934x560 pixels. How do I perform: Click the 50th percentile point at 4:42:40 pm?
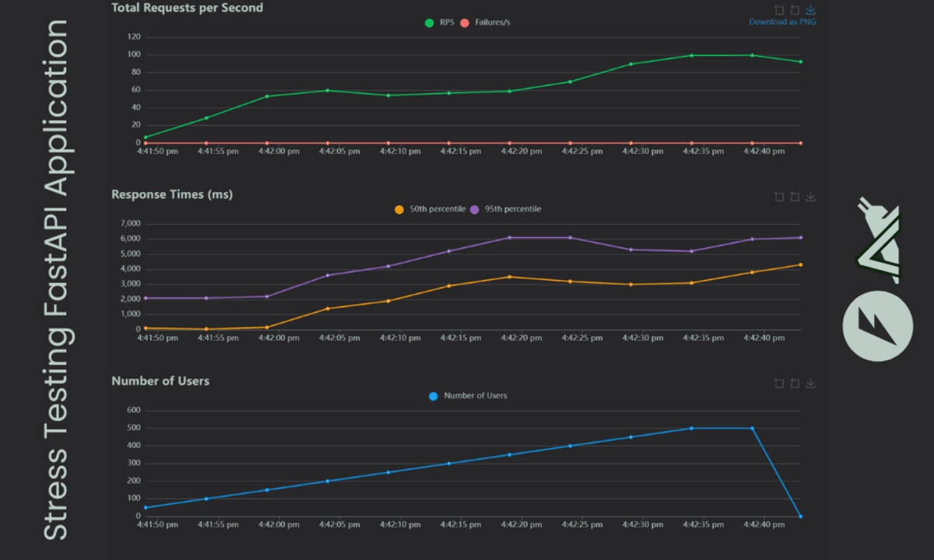point(752,272)
